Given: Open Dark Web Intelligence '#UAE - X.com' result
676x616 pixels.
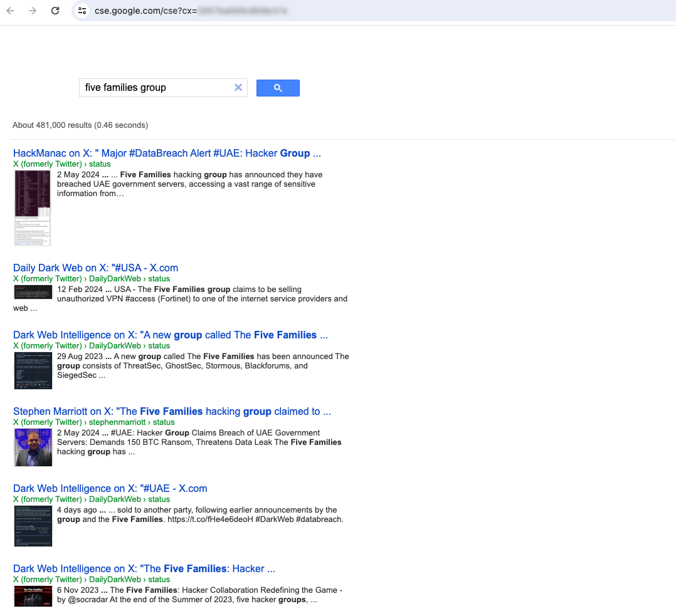Looking at the screenshot, I should (110, 488).
